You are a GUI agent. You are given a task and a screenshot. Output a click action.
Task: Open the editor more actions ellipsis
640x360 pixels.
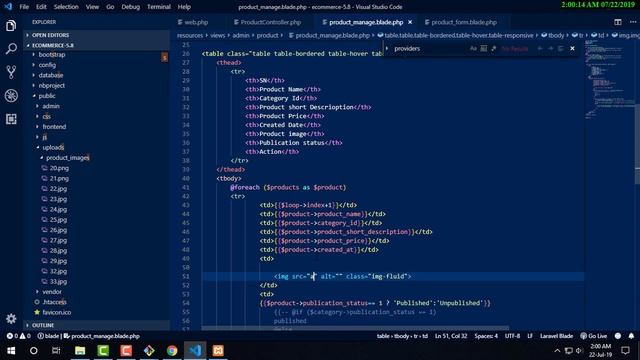pos(632,22)
